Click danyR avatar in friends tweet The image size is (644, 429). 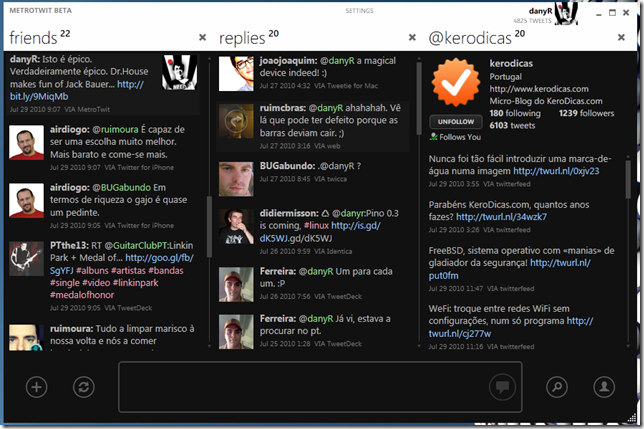pyautogui.click(x=179, y=73)
